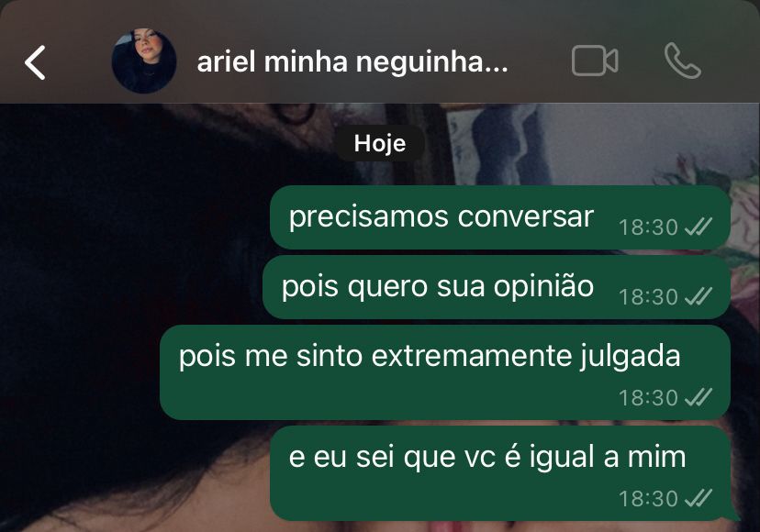Select the 'pois me sinto extremamente julgada' message
Image resolution: width=760 pixels, height=532 pixels.
(445, 372)
